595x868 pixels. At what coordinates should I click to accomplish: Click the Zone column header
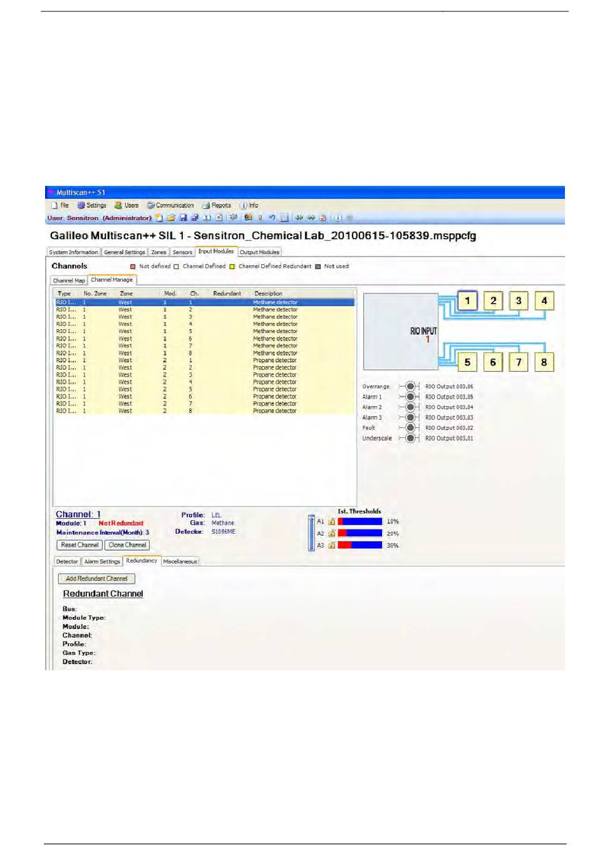(x=126, y=294)
